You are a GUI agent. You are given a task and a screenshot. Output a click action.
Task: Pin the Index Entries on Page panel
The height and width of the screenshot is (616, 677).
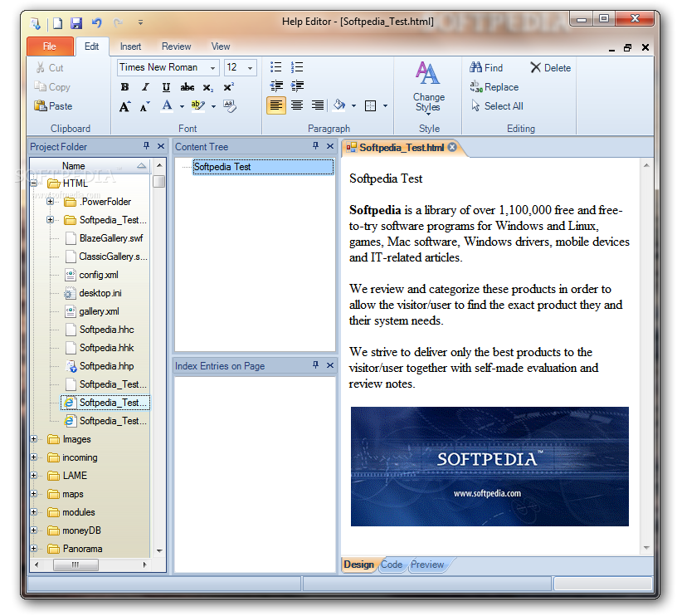pyautogui.click(x=315, y=365)
